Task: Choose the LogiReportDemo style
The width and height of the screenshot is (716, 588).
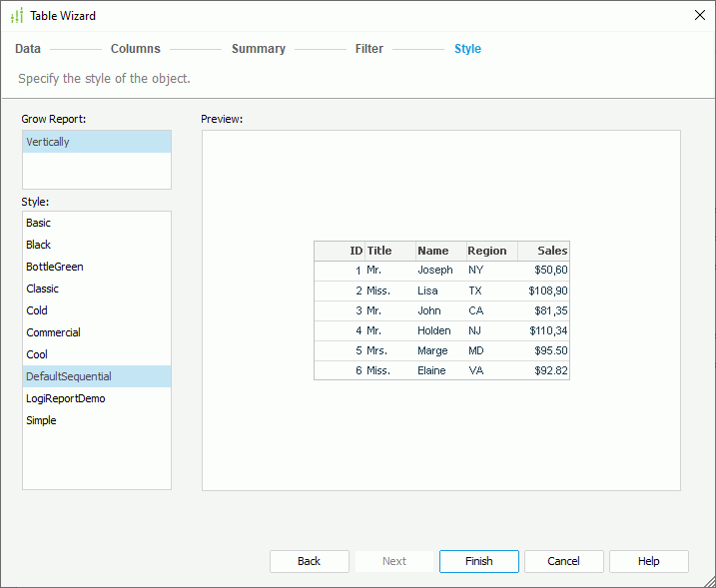Action: click(97, 398)
